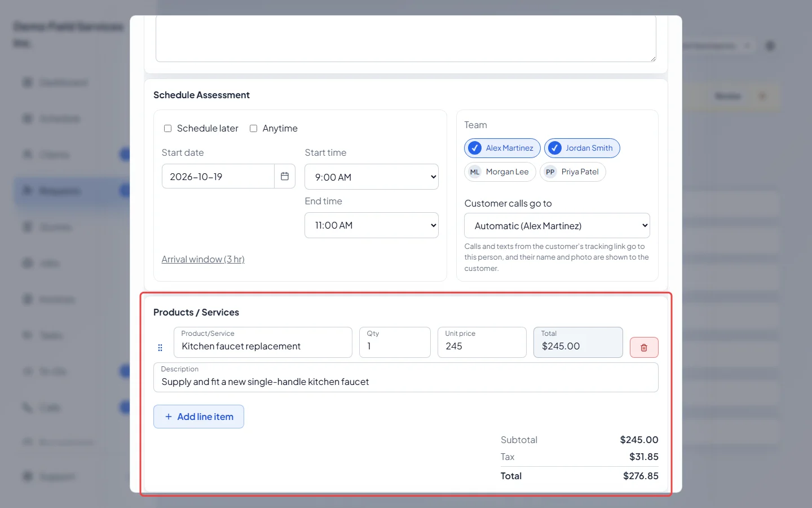Delete the Kitchen faucet replacement line item
The height and width of the screenshot is (508, 812).
pyautogui.click(x=644, y=348)
